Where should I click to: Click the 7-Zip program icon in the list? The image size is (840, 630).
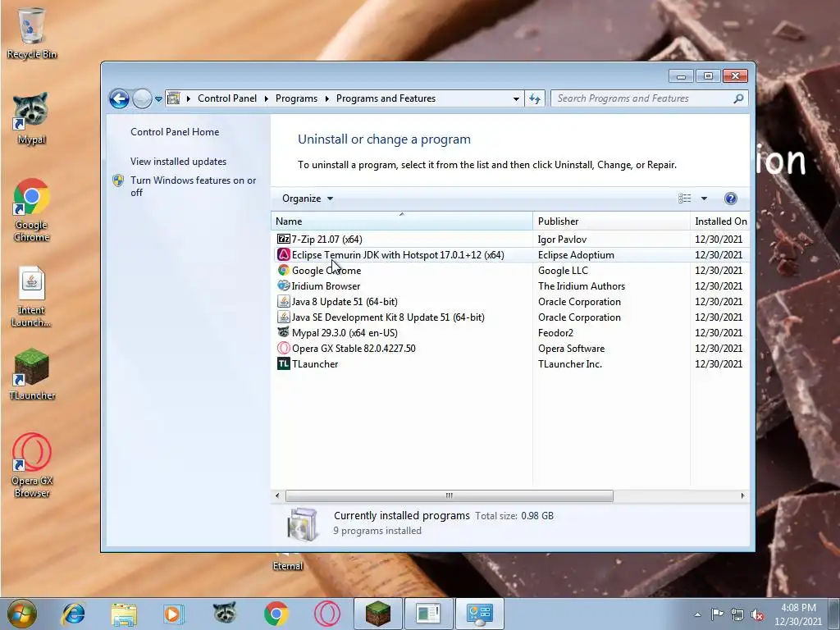(x=283, y=239)
